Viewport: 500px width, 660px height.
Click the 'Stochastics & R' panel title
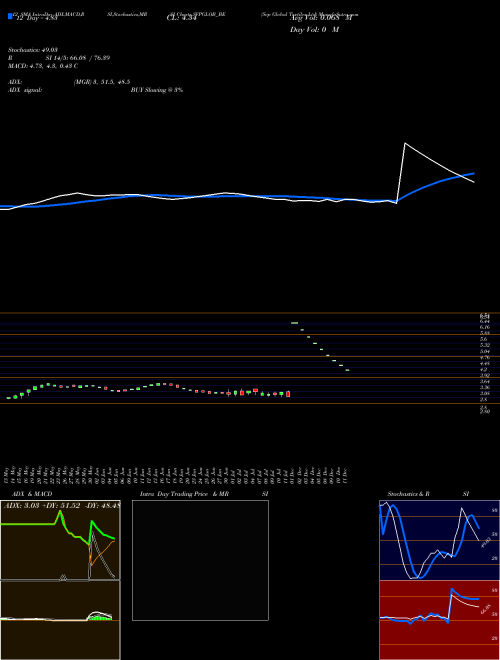(x=409, y=494)
